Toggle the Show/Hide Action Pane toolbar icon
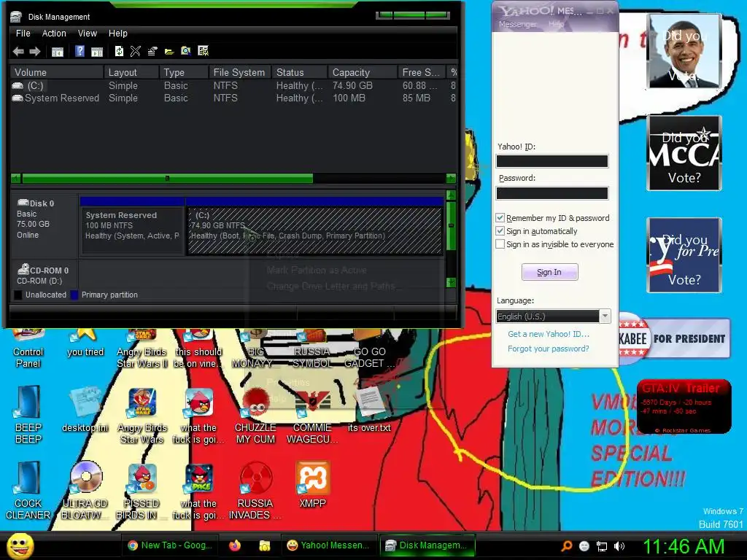747x560 pixels. [97, 52]
